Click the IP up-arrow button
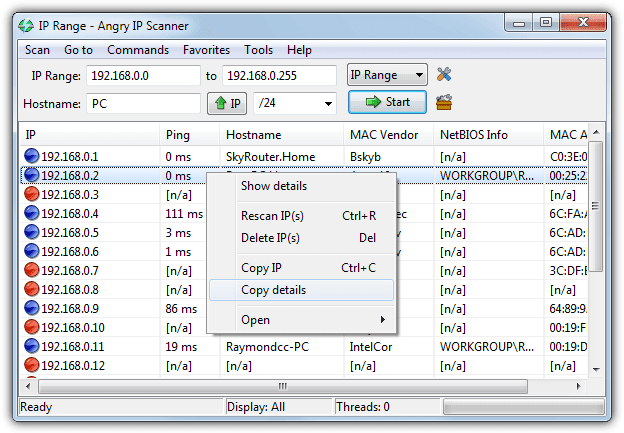The width and height of the screenshot is (624, 433). 227,103
